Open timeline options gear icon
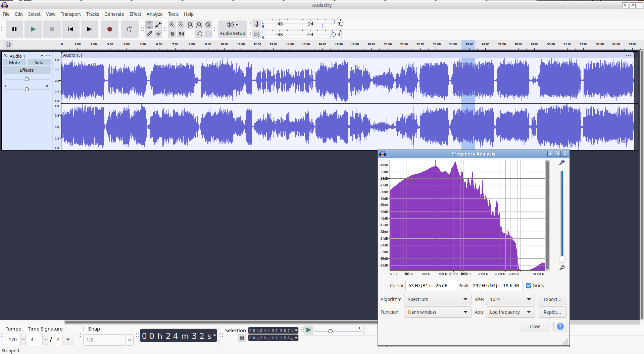 click(x=9, y=45)
